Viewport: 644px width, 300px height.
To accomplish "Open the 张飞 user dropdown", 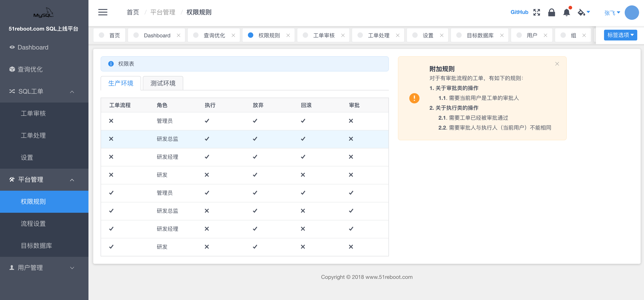I will point(612,13).
